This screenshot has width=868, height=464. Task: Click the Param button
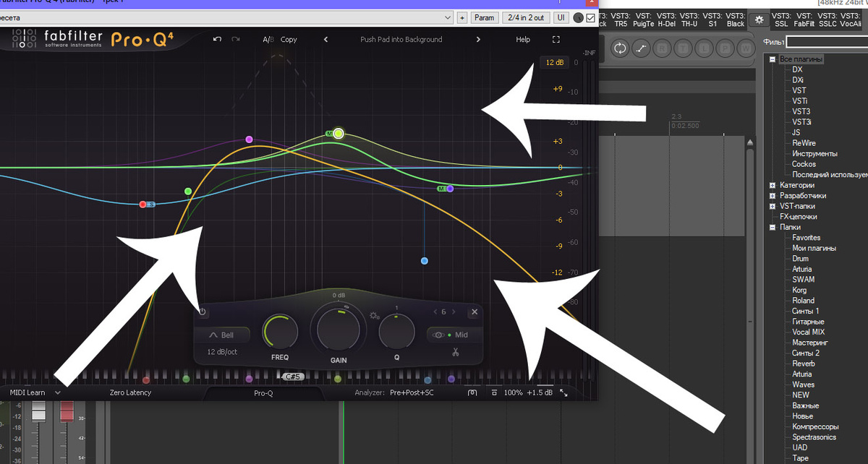tap(485, 17)
